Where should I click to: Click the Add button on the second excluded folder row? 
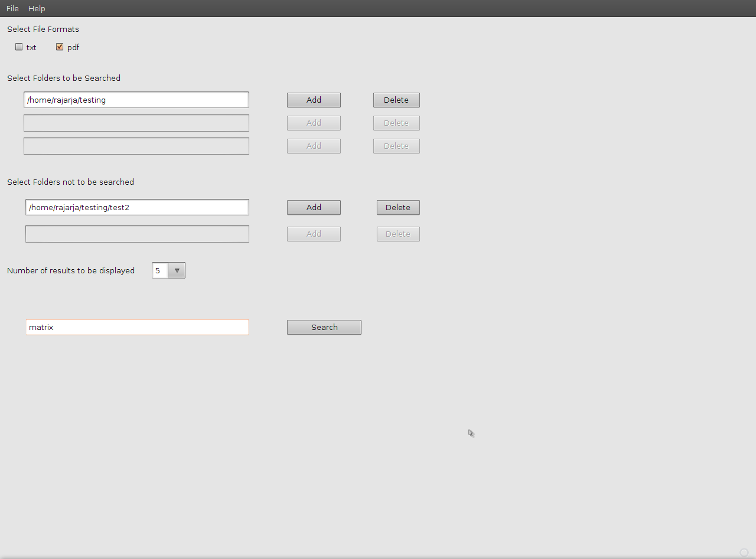(313, 234)
